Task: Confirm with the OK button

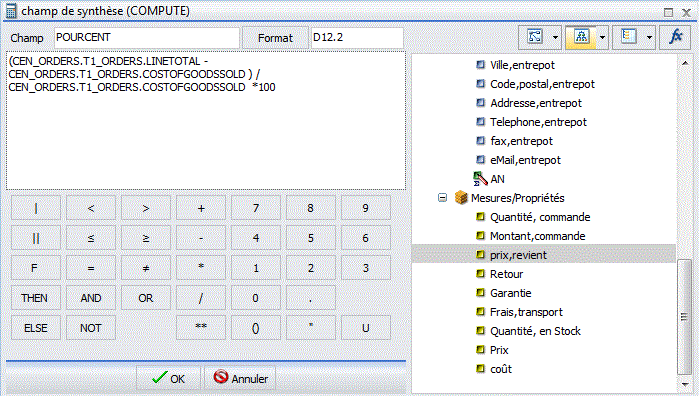Action: pos(168,378)
